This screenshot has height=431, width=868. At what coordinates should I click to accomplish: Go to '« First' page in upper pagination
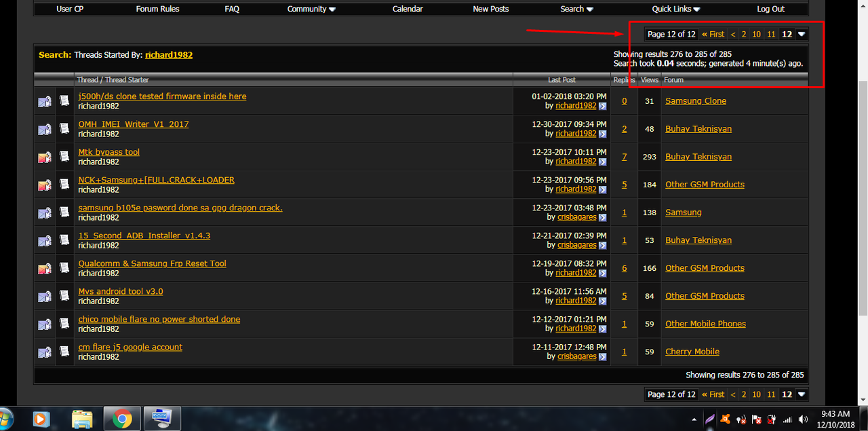[713, 34]
